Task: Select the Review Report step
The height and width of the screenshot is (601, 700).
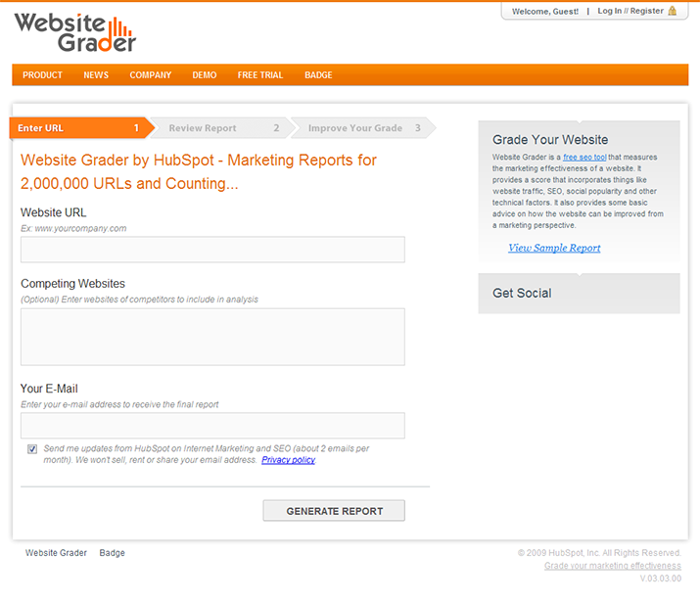Action: point(223,128)
